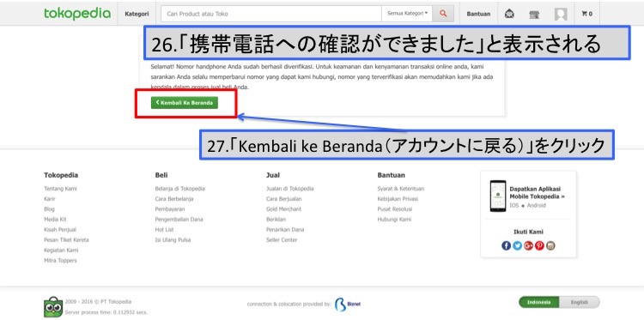Image resolution: width=644 pixels, height=320 pixels.
Task: Open Jualan di Tokopedia link
Action: [290, 189]
